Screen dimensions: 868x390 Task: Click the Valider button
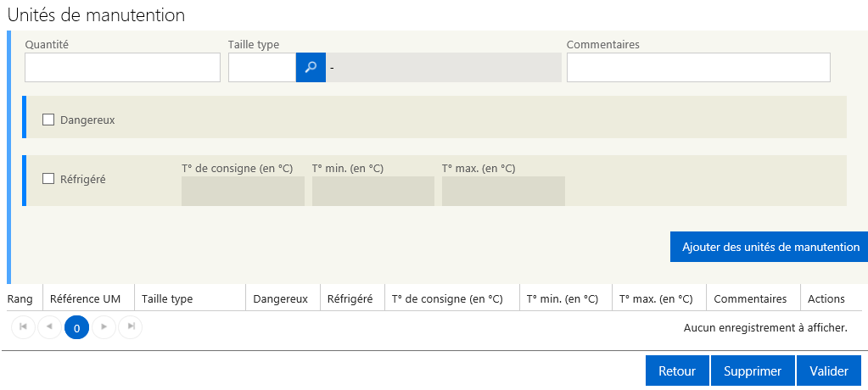coord(829,370)
